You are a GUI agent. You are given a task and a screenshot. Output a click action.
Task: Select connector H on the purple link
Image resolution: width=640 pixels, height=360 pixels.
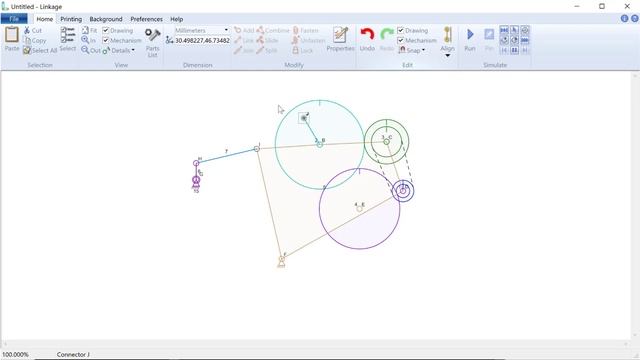196,163
